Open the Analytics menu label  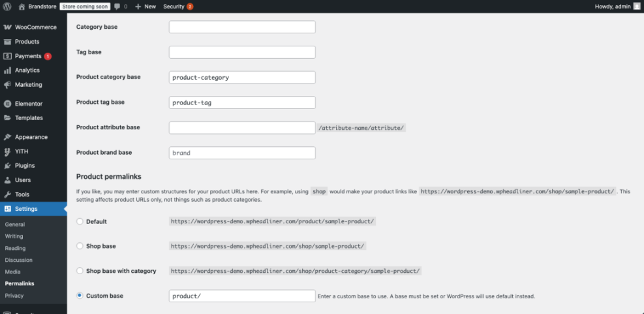click(27, 71)
